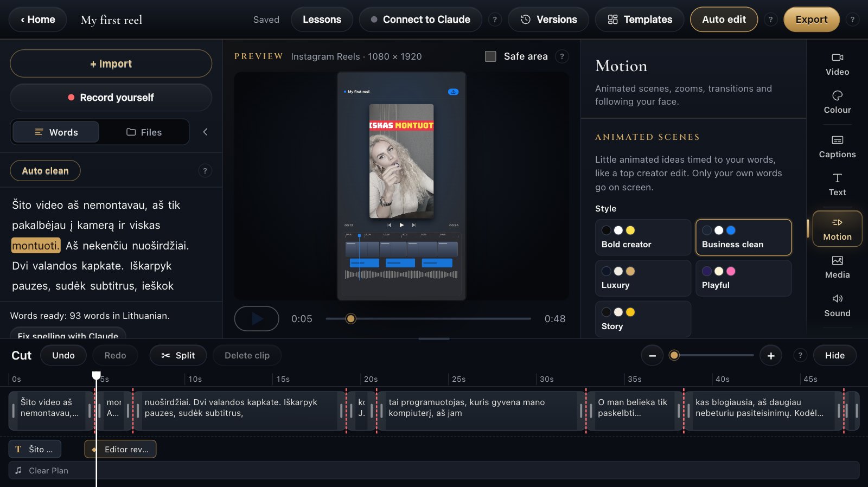Play the preview with the play button

pos(257,319)
